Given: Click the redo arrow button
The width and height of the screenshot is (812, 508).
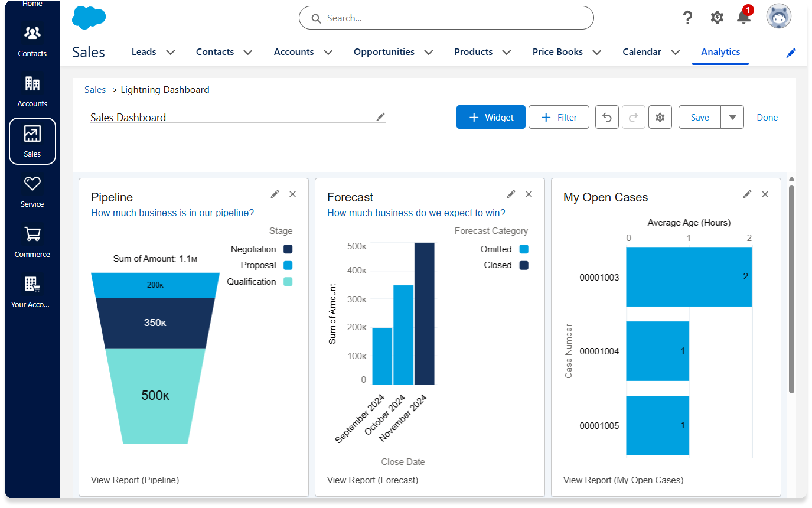Looking at the screenshot, I should (633, 117).
